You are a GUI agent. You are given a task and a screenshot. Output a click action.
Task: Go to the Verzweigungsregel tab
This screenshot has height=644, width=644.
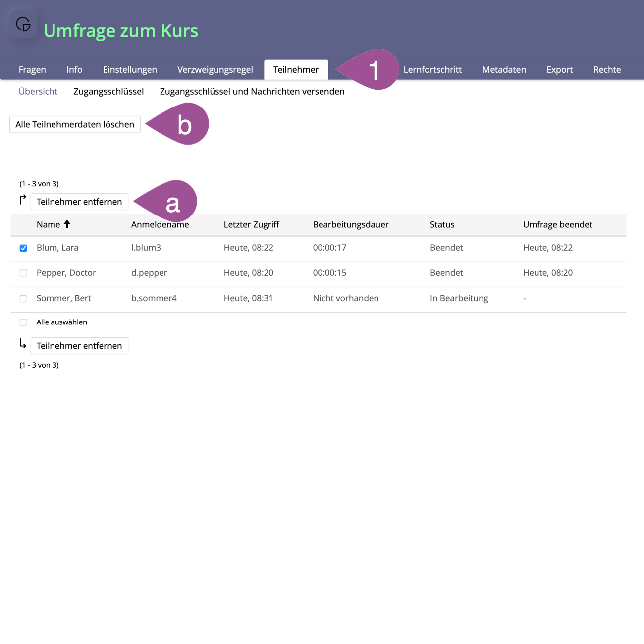click(215, 70)
